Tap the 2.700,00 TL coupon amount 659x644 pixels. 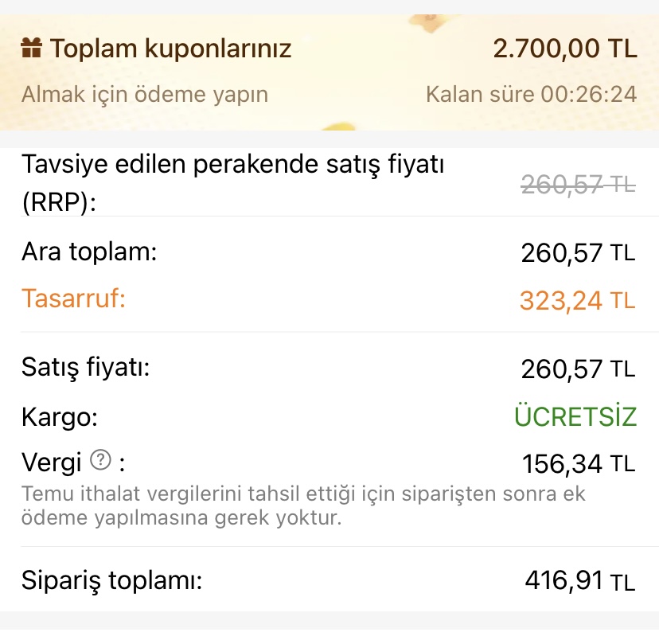coord(565,49)
